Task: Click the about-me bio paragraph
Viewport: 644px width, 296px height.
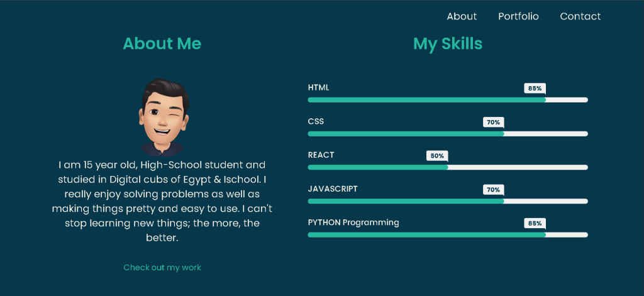Action: (162, 202)
